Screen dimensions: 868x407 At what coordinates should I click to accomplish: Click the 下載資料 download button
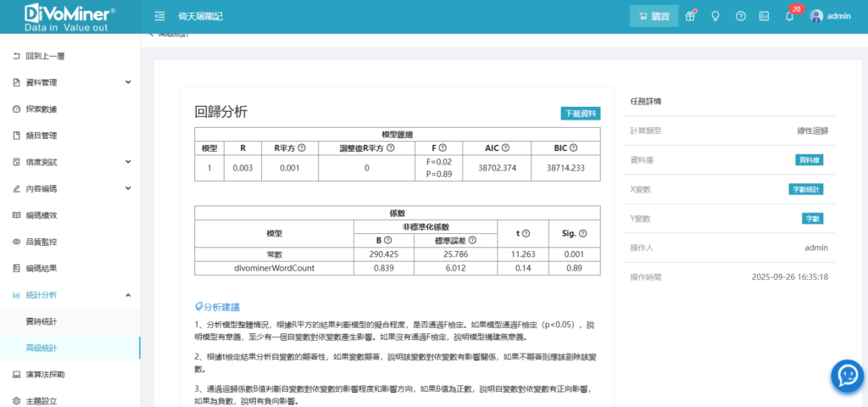pyautogui.click(x=581, y=114)
